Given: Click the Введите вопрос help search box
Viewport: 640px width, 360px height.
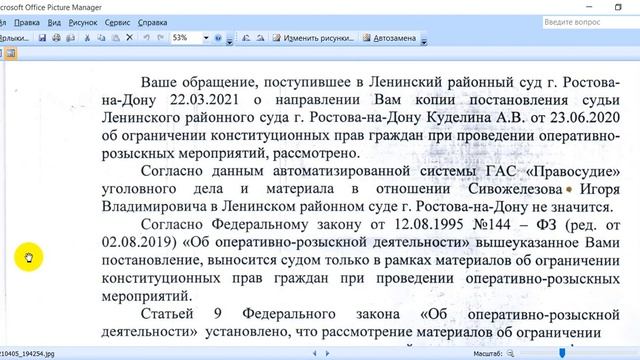Looking at the screenshot, I should (591, 22).
